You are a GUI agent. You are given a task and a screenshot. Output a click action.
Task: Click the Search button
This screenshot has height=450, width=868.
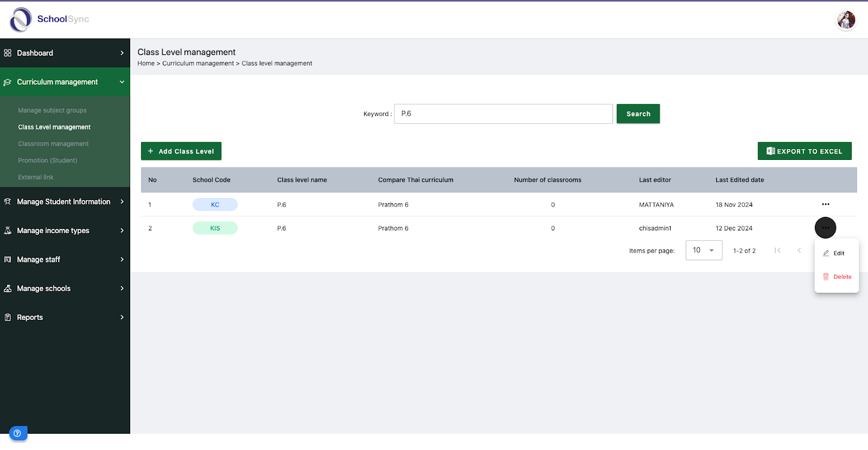[x=638, y=114]
